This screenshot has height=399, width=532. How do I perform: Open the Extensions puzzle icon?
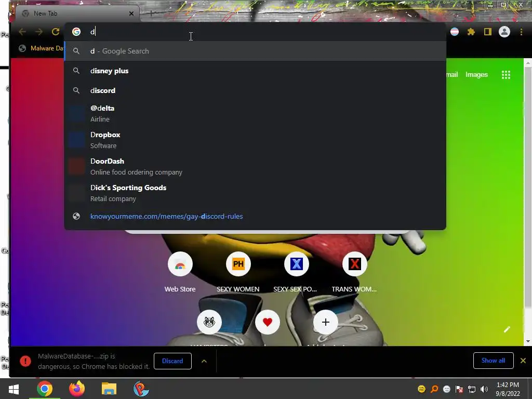tap(471, 32)
